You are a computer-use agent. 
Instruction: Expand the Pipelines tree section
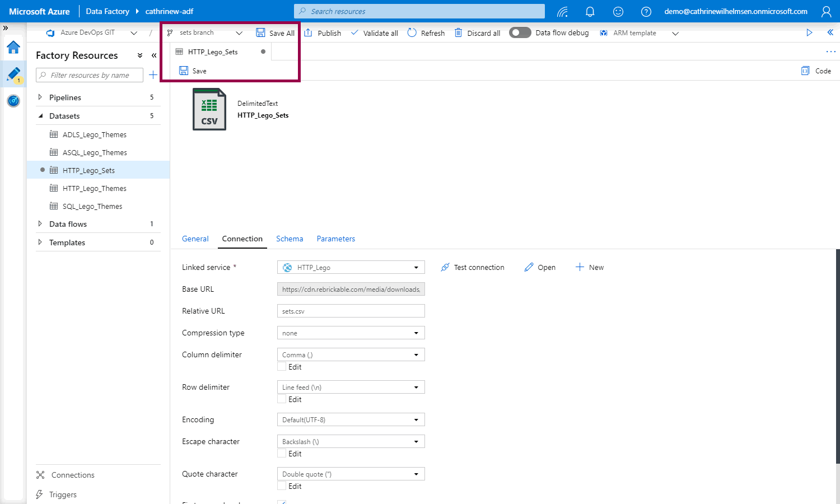(x=40, y=97)
